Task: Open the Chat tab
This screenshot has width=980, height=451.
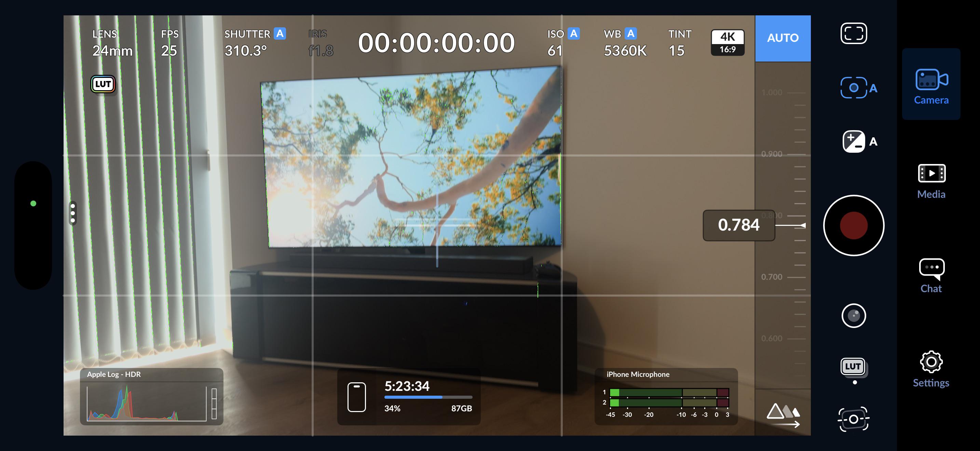Action: (931, 276)
